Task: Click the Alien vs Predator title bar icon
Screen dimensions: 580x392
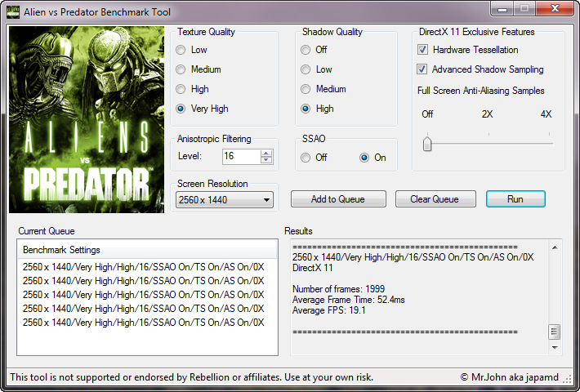Action: click(13, 11)
